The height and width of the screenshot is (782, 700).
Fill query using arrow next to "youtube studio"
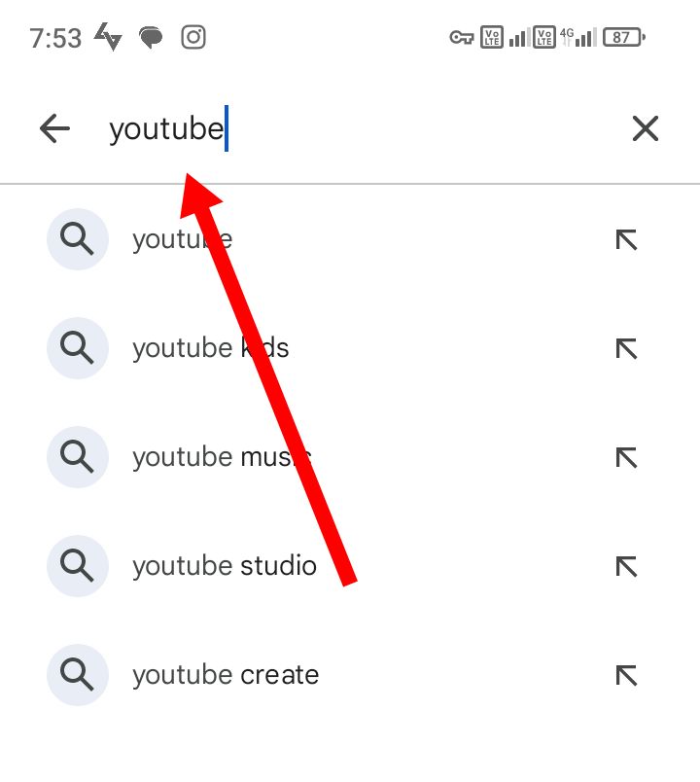[x=626, y=565]
